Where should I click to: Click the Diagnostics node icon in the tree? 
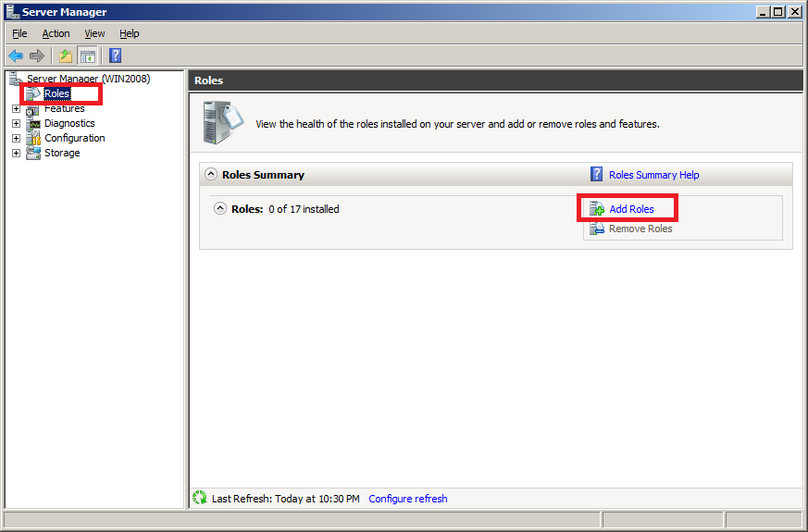point(33,124)
